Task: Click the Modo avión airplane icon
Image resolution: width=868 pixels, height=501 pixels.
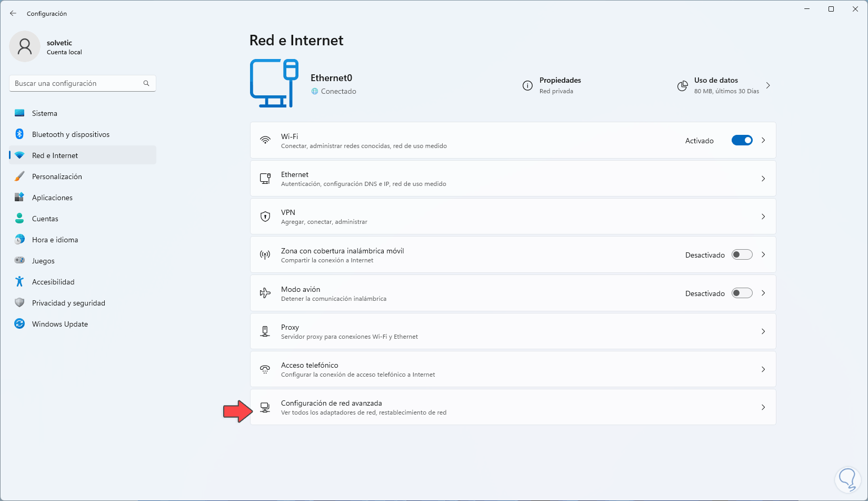Action: (x=265, y=293)
